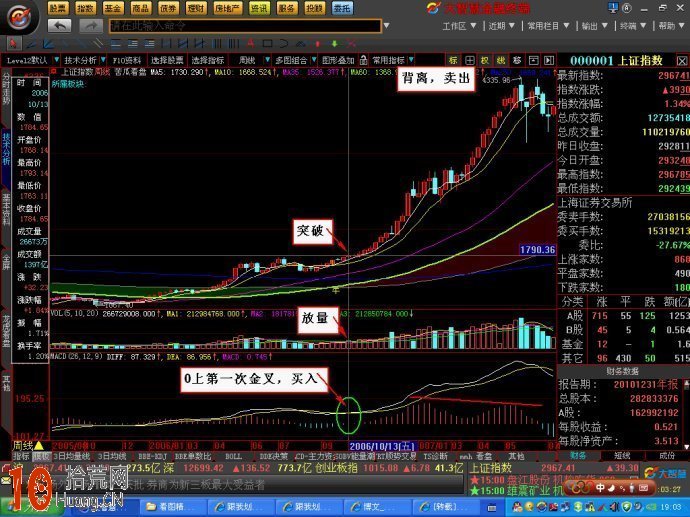Viewport: 690px width, 517px height.
Task: Open the 工作区 workspace menu
Action: tap(459, 26)
